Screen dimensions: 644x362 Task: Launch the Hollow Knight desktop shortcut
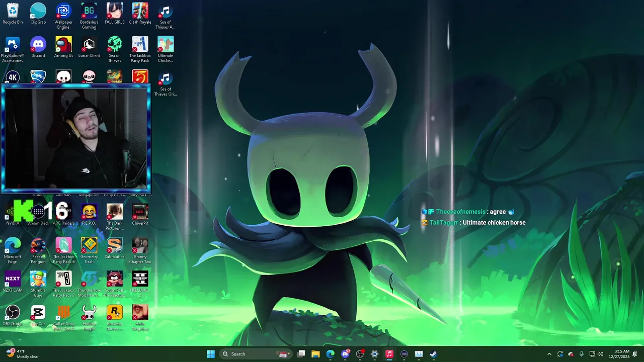tap(89, 318)
